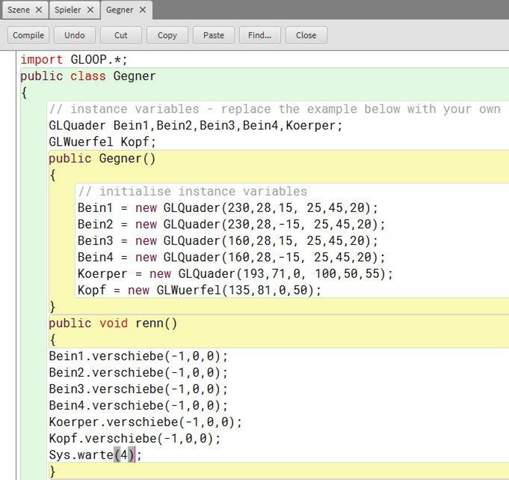Close the Szene tab with its X
This screenshot has width=509, height=480.
point(39,10)
